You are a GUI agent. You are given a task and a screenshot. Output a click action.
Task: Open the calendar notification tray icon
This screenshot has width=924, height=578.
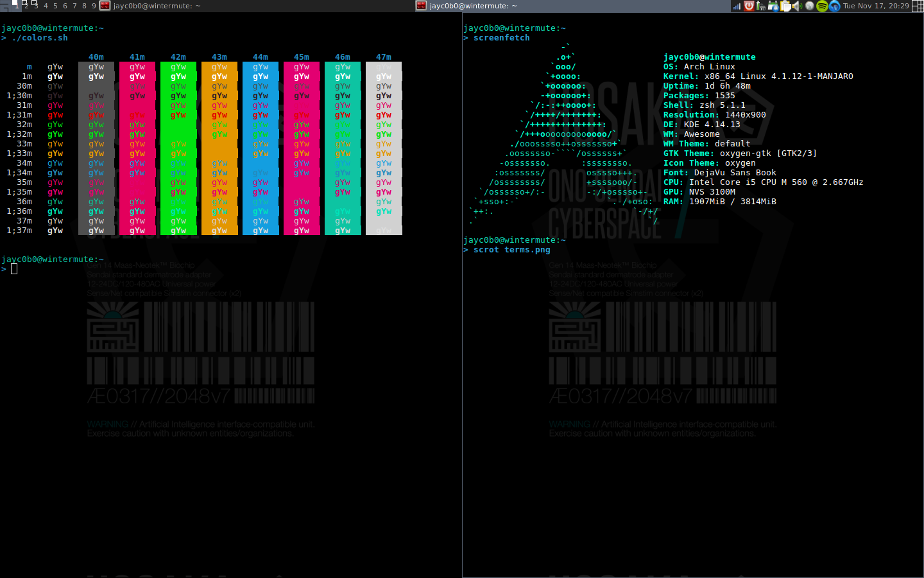pos(773,6)
